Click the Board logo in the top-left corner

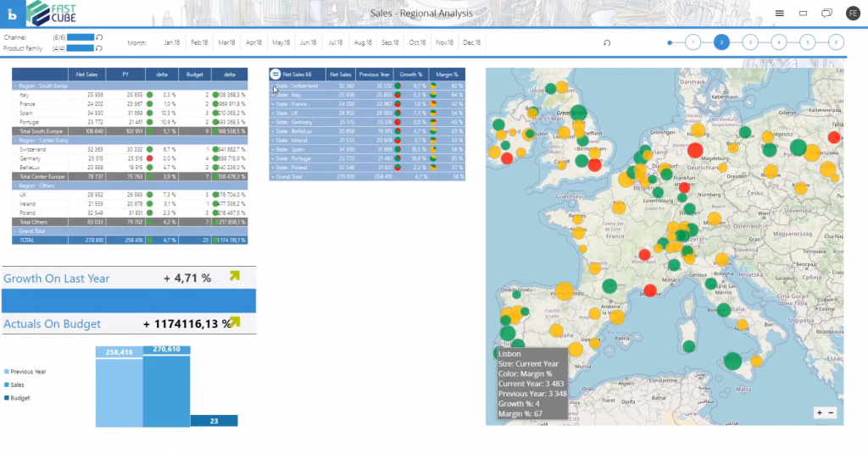13,14
